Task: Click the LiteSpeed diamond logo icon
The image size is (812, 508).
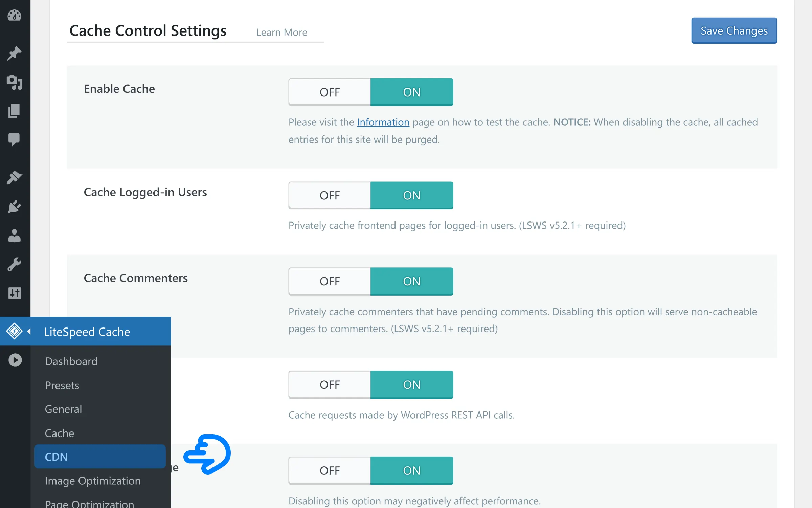Action: coord(14,331)
